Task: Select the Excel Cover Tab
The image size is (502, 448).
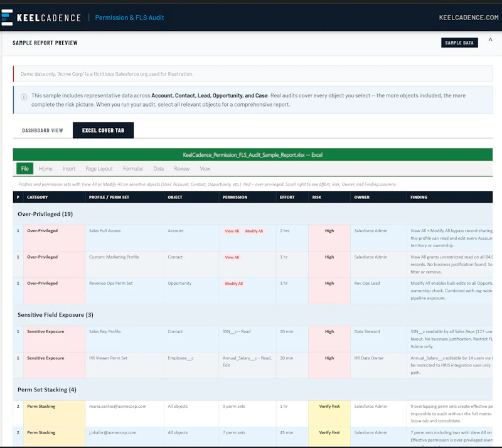Action: 103,131
